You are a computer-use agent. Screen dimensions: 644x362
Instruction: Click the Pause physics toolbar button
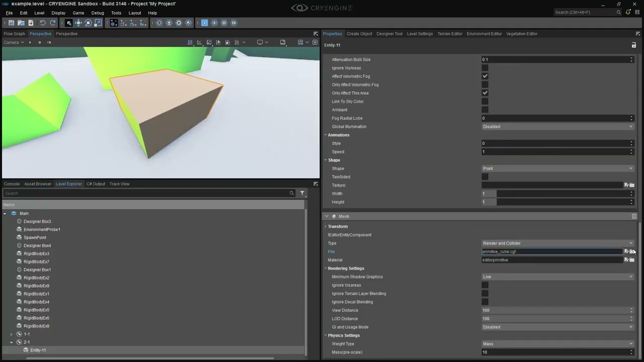coord(224,23)
